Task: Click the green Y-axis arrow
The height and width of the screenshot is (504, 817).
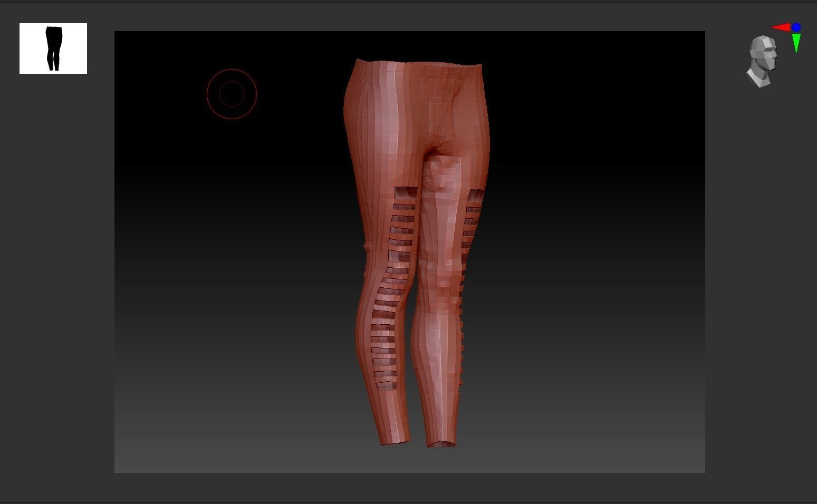Action: pos(796,43)
